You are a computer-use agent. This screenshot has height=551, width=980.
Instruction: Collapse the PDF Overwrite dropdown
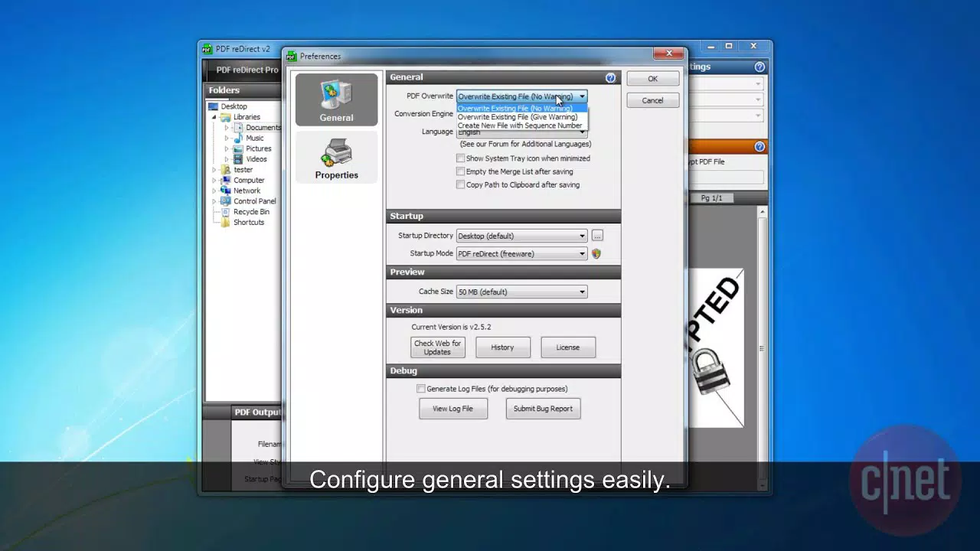coord(582,96)
